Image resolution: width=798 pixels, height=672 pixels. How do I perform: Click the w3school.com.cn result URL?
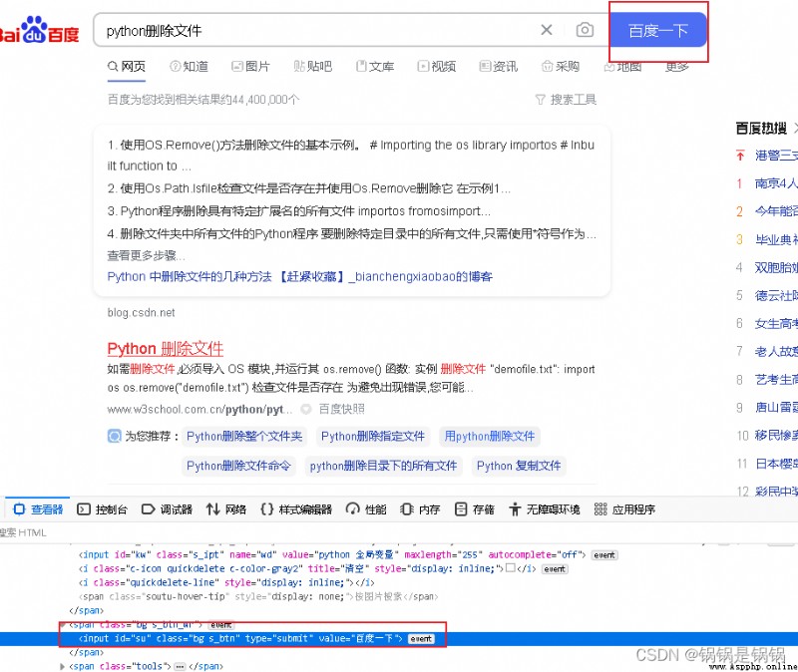pyautogui.click(x=200, y=409)
